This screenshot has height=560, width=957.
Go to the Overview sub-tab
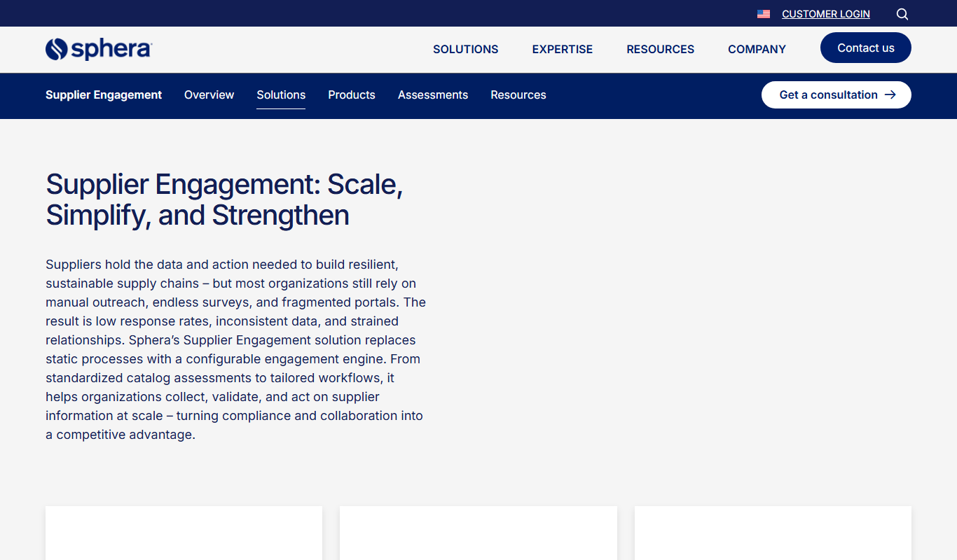tap(209, 94)
